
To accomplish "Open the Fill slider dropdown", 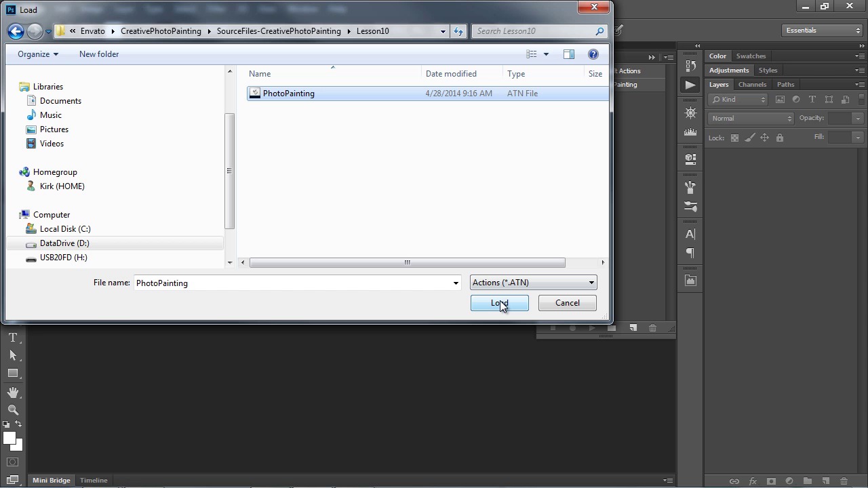I will point(858,138).
